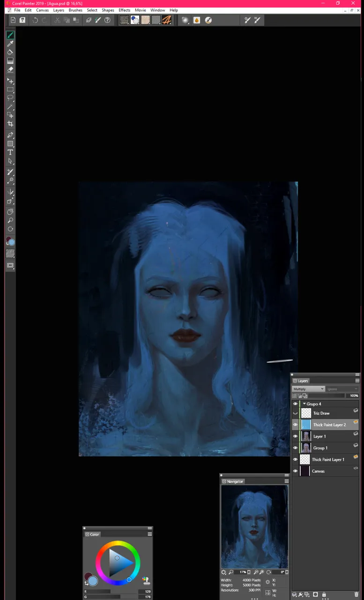Select the Mirror Painting tool

coord(10,192)
